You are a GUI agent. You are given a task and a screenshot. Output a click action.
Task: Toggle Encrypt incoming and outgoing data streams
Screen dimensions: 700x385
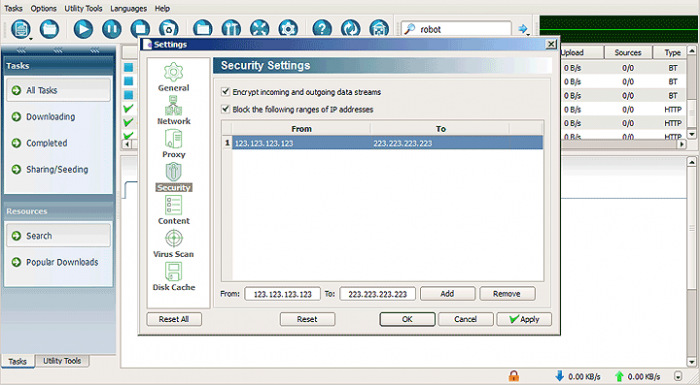[225, 92]
